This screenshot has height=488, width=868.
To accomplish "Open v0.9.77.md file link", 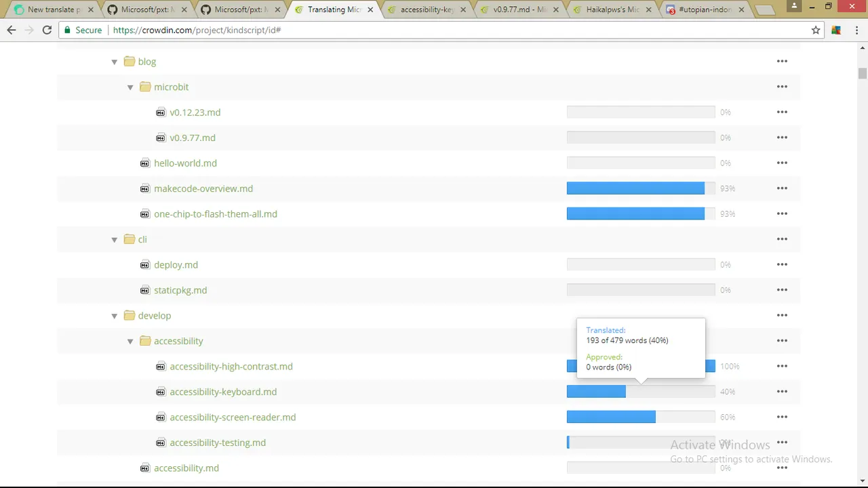I will (x=193, y=138).
